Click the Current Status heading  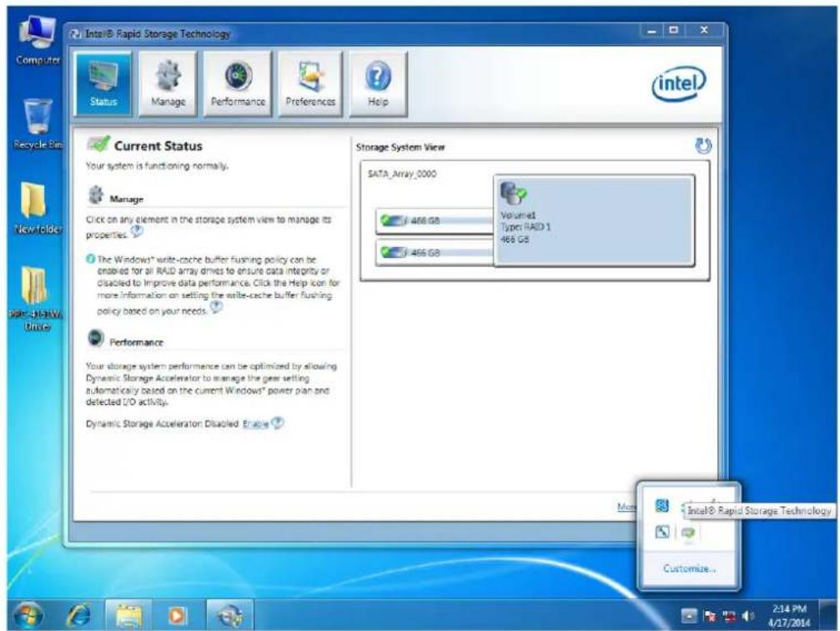158,146
